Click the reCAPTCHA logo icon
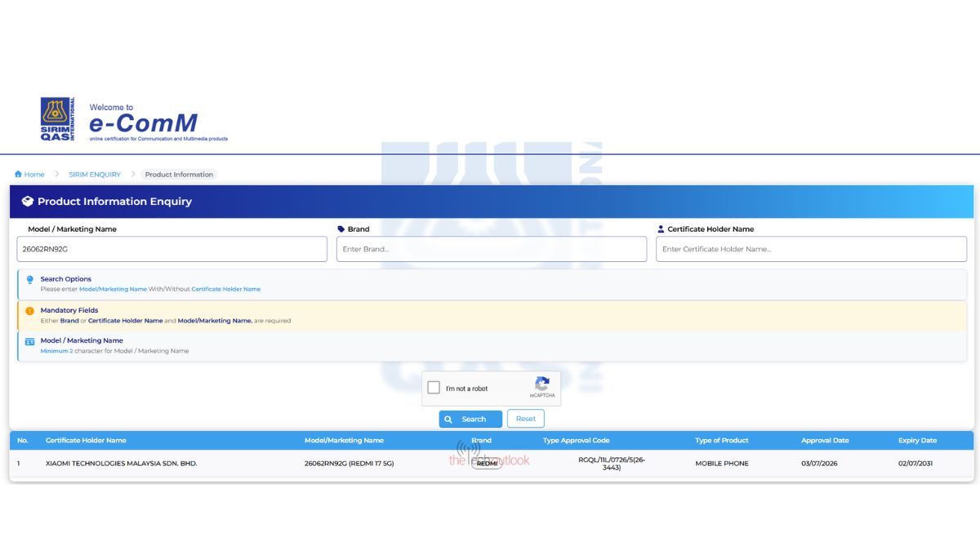Viewport: 980px width, 551px height. coord(541,384)
